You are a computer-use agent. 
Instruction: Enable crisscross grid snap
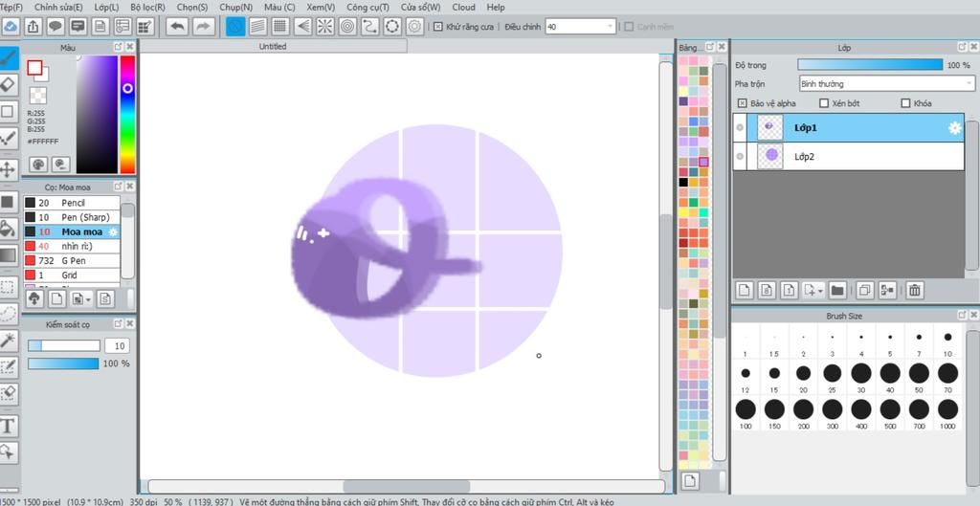tap(280, 26)
